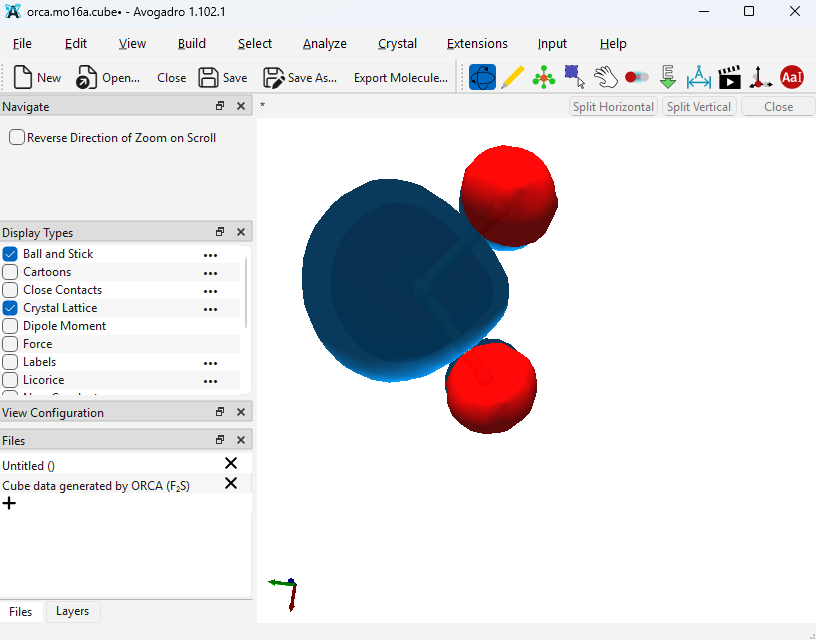Enable Reverse Direction of Zoom on Scroll
Screen dimensions: 816x640
pos(17,138)
